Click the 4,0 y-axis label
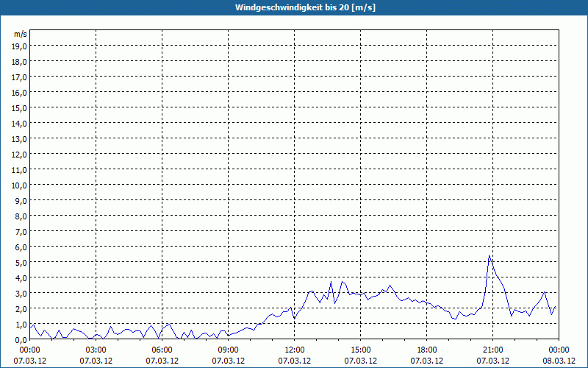Viewport: 588px width, 368px height. coord(21,278)
